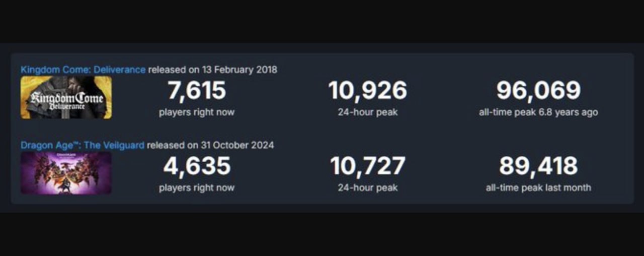Click "all-time peak last month" label
Viewport: 644px width, 256px height.
(x=538, y=188)
